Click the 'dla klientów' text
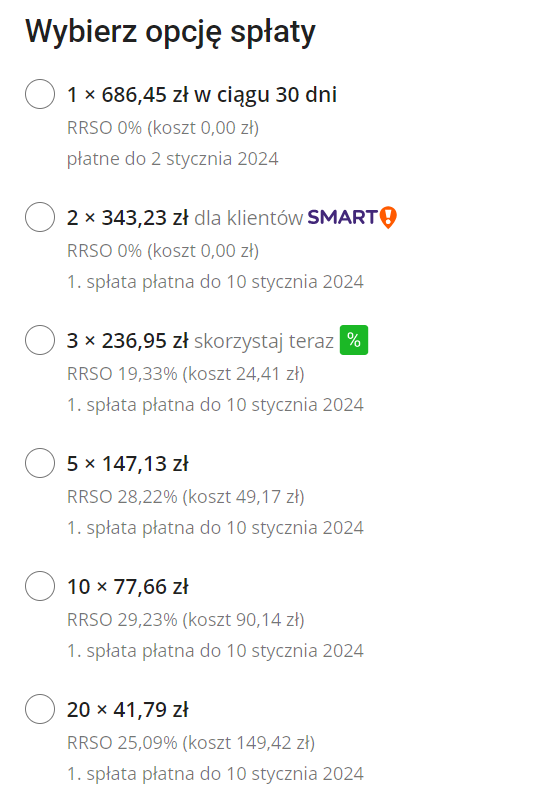The image size is (542, 805). click(x=248, y=218)
